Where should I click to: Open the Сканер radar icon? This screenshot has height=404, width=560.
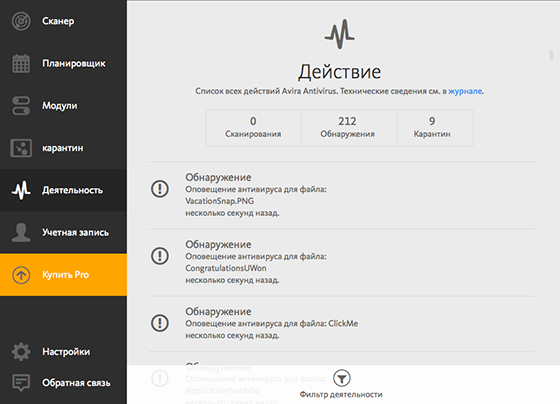[x=21, y=21]
